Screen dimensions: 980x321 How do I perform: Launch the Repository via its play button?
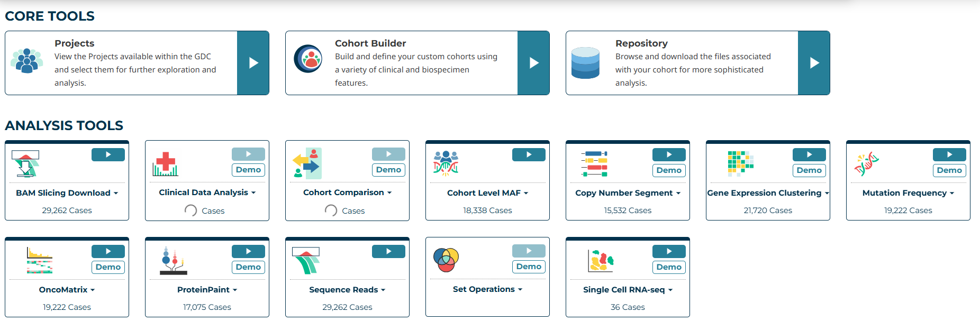pos(814,63)
